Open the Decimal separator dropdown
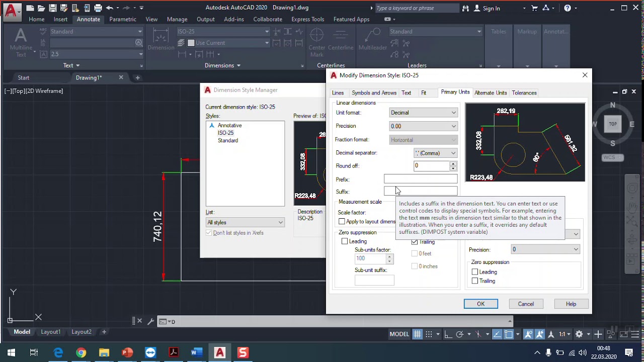The height and width of the screenshot is (362, 644). point(435,153)
